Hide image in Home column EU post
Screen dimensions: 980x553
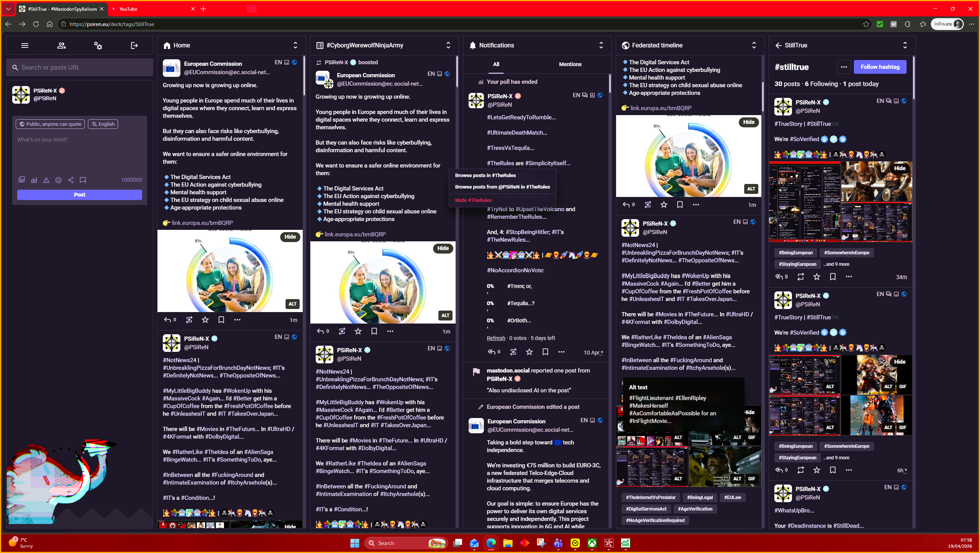click(290, 237)
